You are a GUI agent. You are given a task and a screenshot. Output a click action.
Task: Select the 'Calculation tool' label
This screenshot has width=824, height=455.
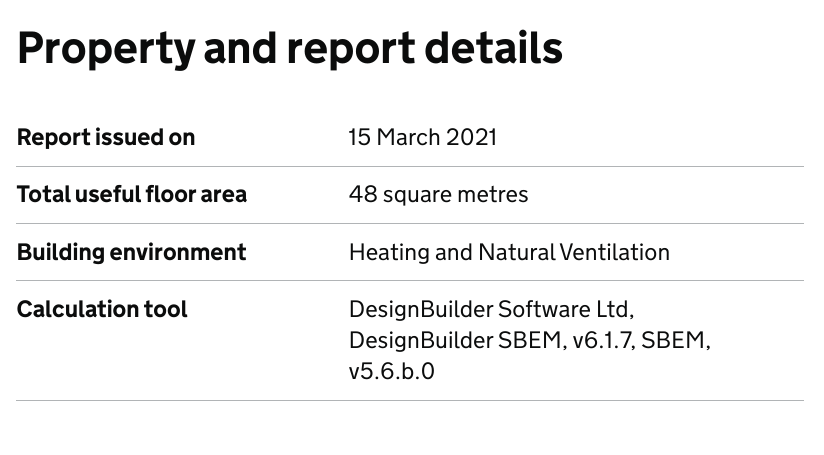click(102, 309)
